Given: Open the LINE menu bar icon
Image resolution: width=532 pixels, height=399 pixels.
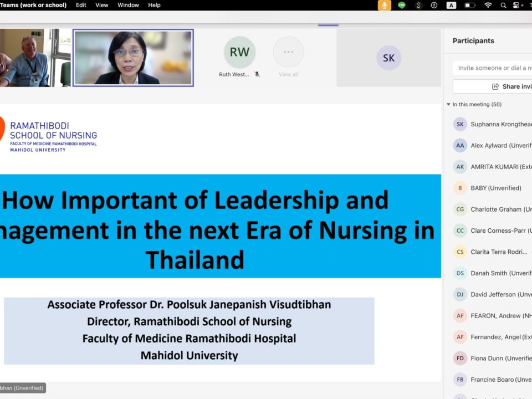Looking at the screenshot, I should tap(402, 5).
